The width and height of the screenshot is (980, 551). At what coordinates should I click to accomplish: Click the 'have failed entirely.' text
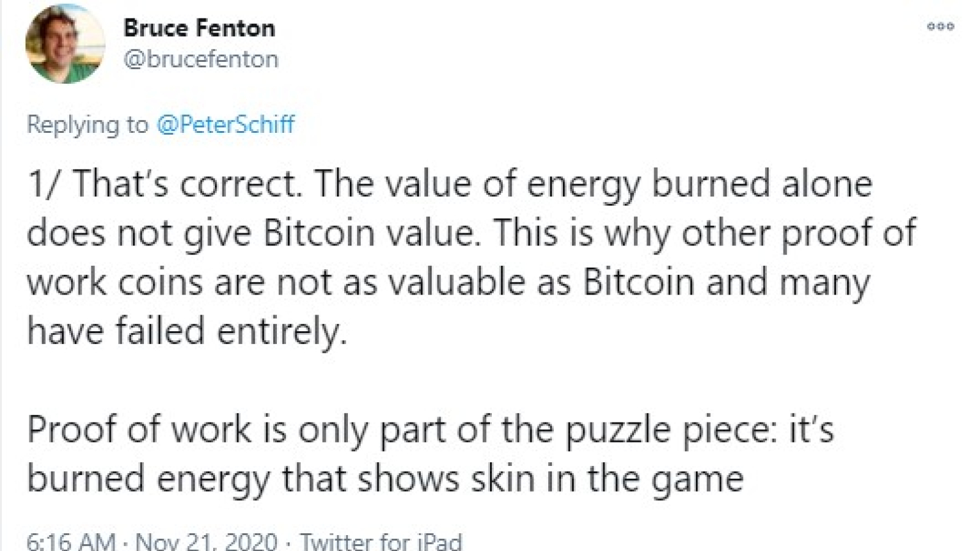[187, 331]
